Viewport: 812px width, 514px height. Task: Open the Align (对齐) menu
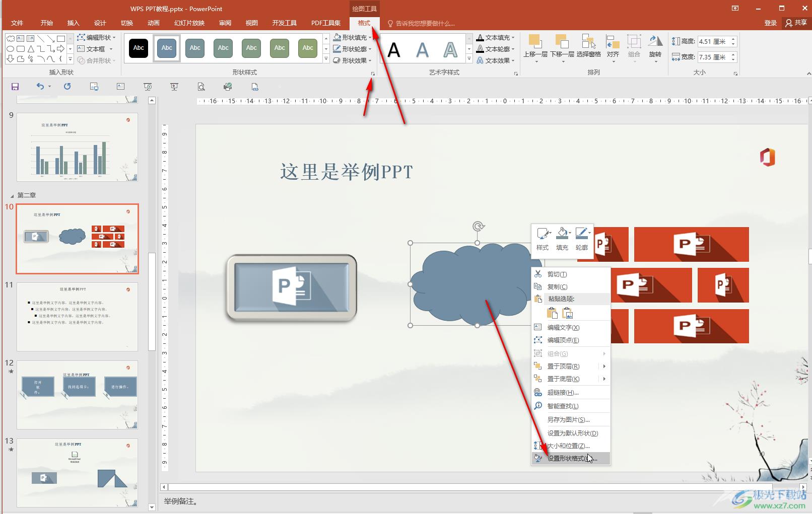click(x=613, y=48)
